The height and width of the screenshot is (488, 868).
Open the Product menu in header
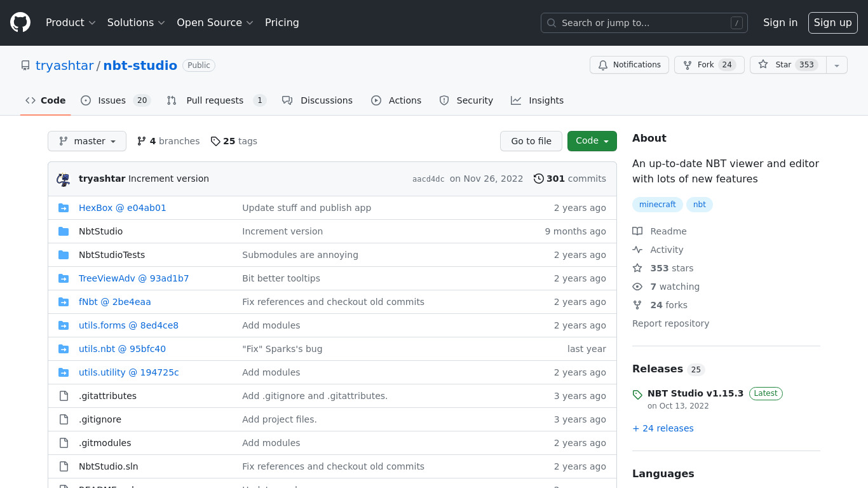(71, 23)
